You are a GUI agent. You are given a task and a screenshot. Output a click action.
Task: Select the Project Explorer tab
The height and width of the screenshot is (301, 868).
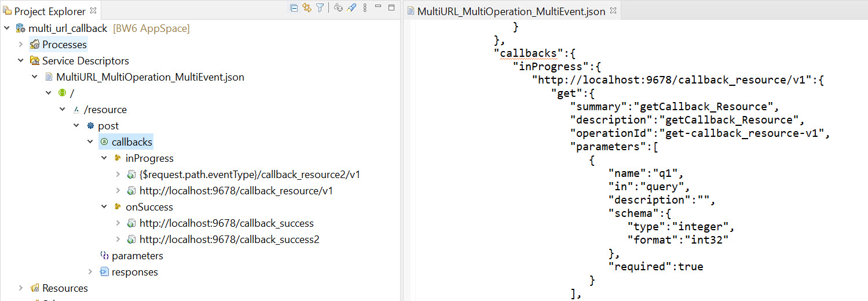[x=50, y=12]
